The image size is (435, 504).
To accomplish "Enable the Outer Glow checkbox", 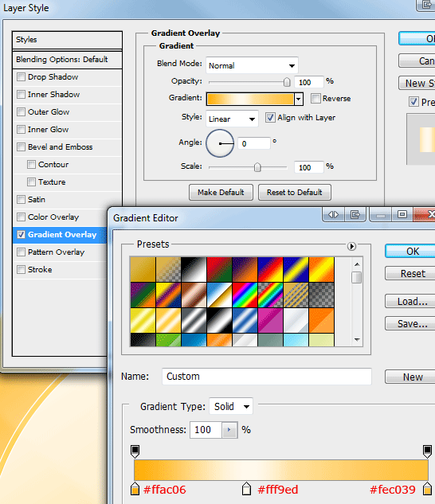I will [x=21, y=111].
